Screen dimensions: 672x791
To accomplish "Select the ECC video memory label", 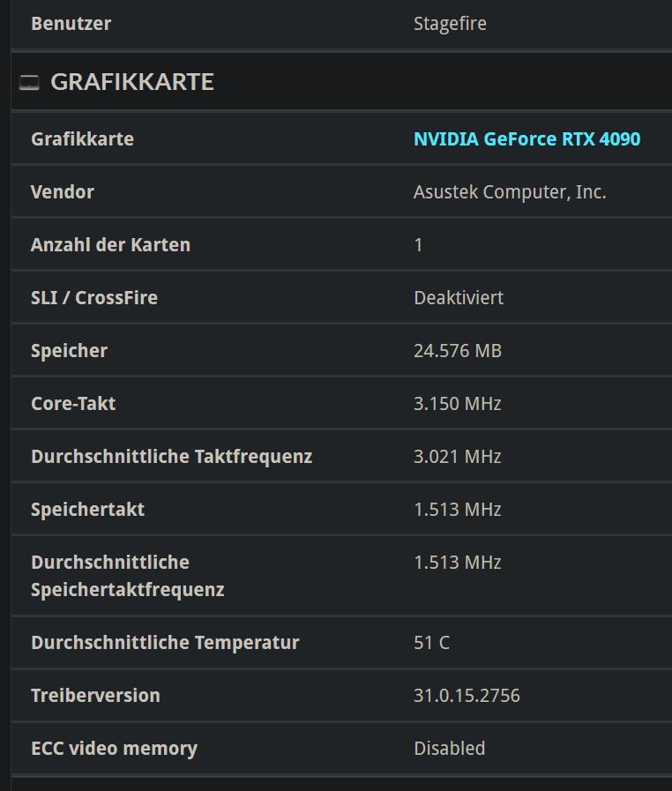I will click(x=114, y=749).
